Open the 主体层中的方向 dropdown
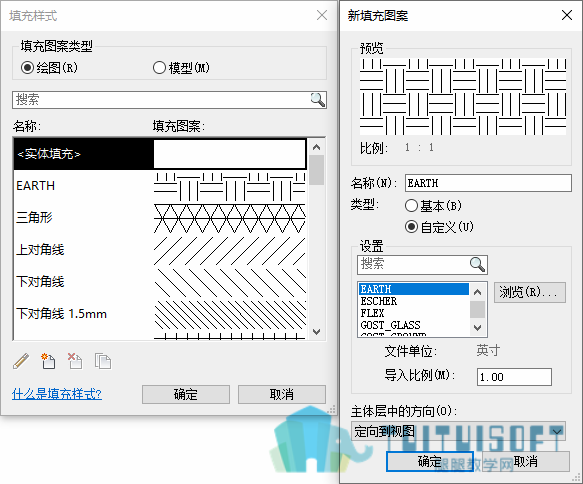 coord(458,431)
